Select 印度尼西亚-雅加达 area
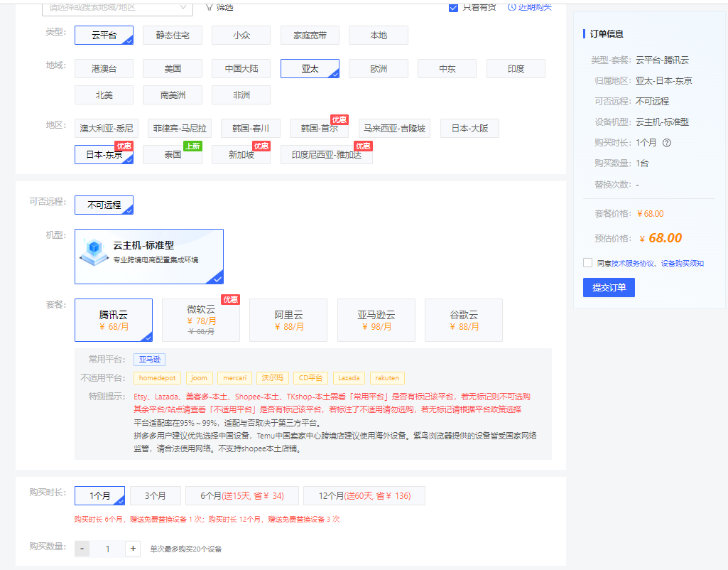The image size is (728, 570). pos(327,155)
